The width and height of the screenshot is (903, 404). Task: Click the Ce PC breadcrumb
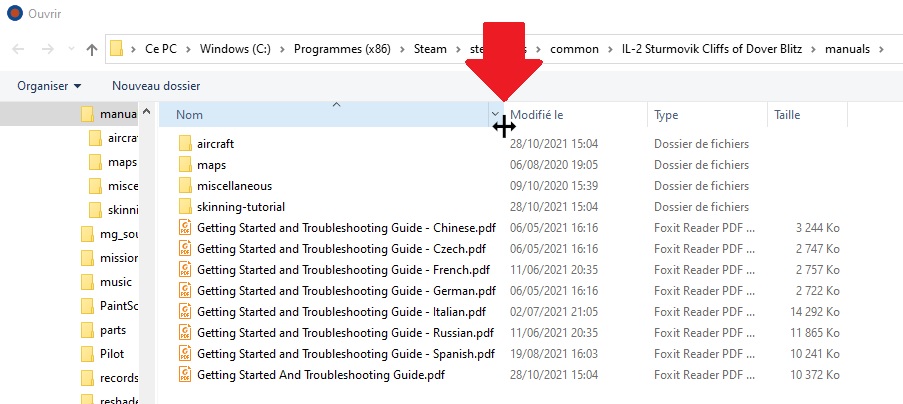click(x=161, y=49)
